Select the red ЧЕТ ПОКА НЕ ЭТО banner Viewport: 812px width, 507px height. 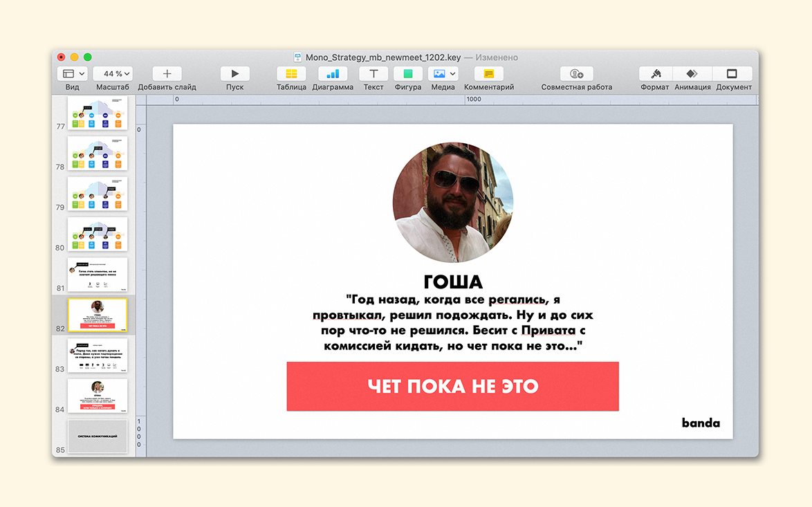coord(452,387)
